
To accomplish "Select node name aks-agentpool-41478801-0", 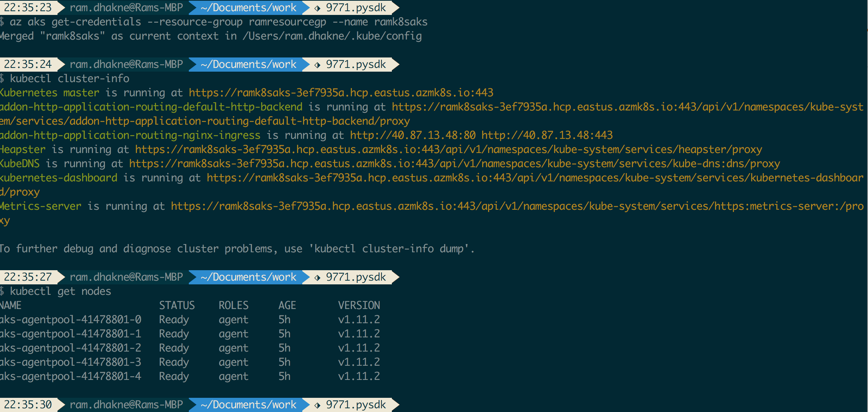I will 71,319.
